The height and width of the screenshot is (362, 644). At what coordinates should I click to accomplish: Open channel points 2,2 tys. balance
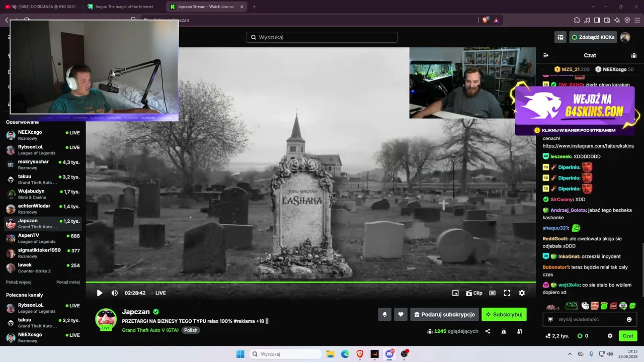pyautogui.click(x=557, y=336)
